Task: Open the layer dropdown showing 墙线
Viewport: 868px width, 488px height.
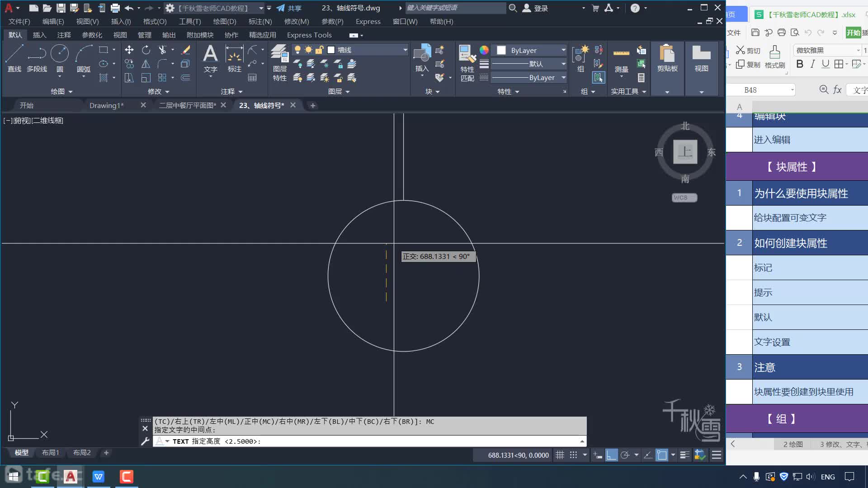Action: point(405,50)
